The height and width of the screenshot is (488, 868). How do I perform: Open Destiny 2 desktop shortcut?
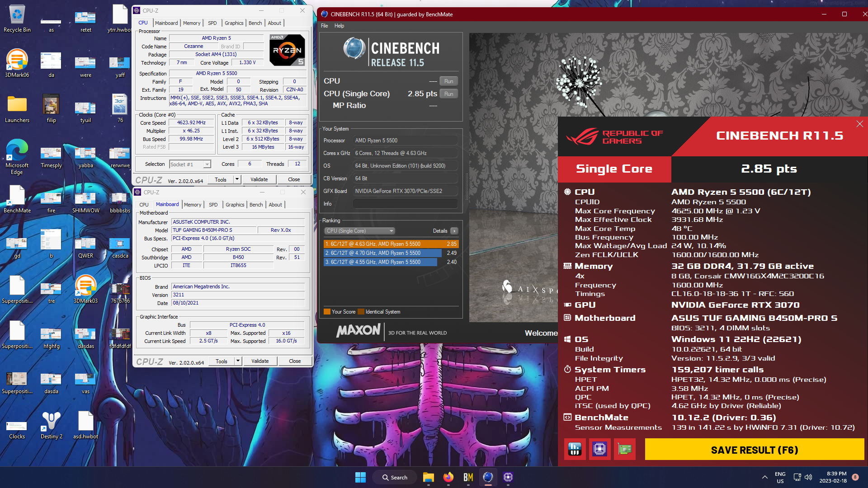[x=52, y=425]
